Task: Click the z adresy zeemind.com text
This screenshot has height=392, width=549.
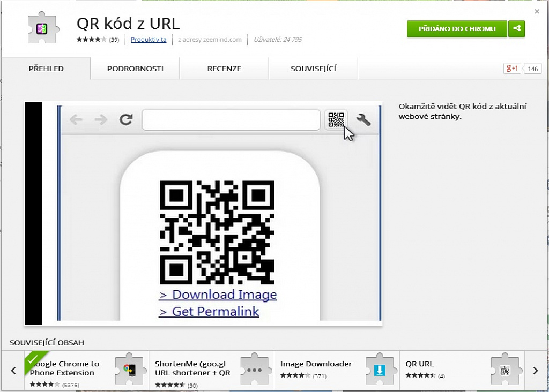Action: [210, 40]
